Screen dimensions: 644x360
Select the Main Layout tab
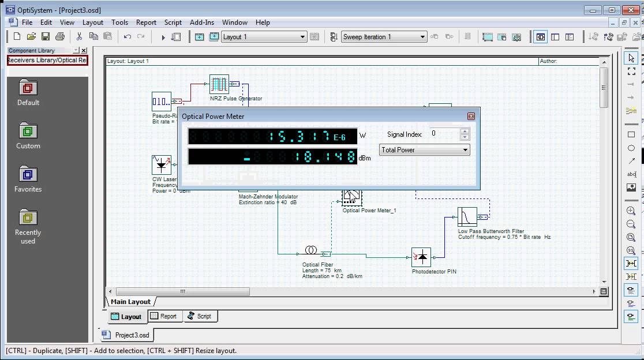click(130, 302)
